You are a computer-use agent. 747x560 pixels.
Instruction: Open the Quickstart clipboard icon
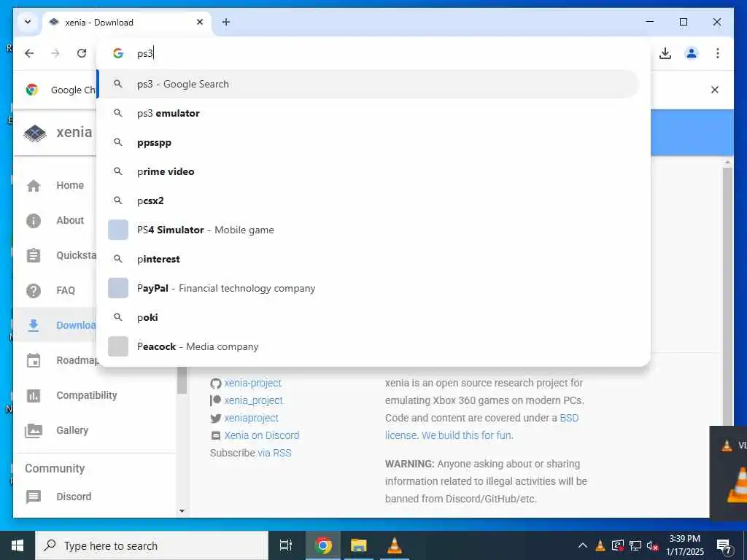34,255
